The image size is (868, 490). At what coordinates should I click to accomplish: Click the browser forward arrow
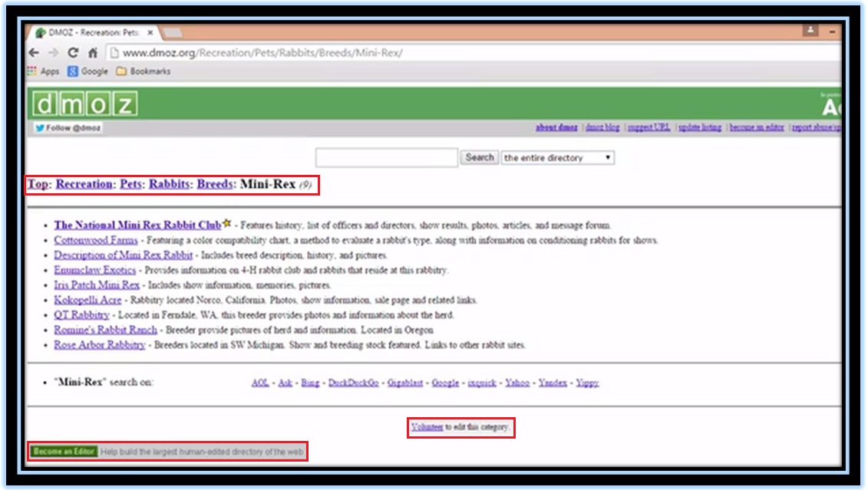point(53,53)
